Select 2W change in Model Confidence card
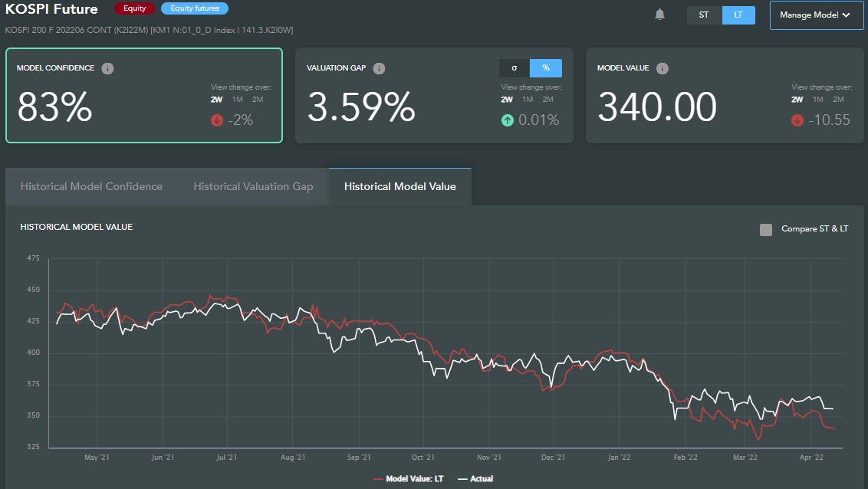Viewport: 868px width, 489px height. pyautogui.click(x=216, y=100)
